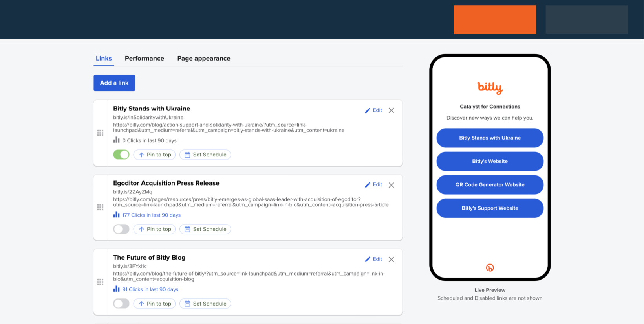Switch to the Performance tab
Screen dimensions: 644x324
click(145, 59)
